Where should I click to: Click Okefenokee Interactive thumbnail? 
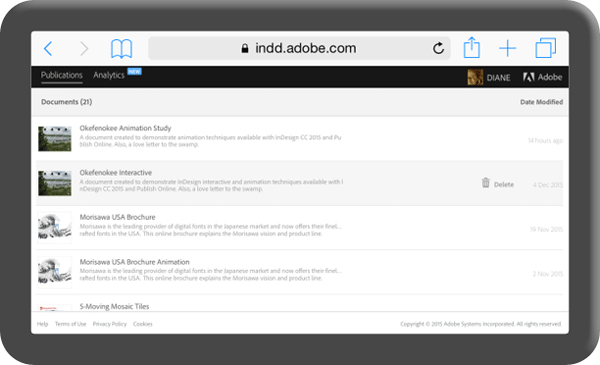click(55, 183)
